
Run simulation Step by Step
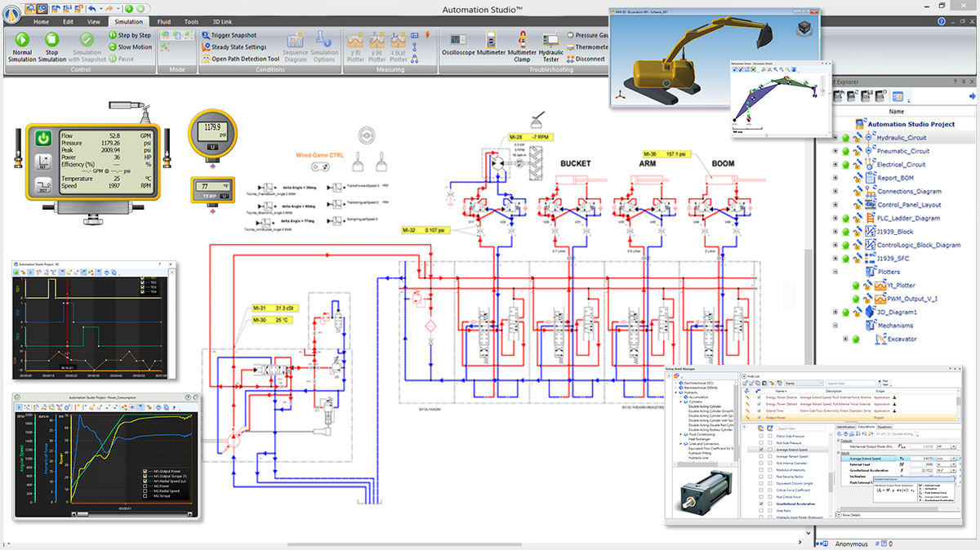click(129, 35)
